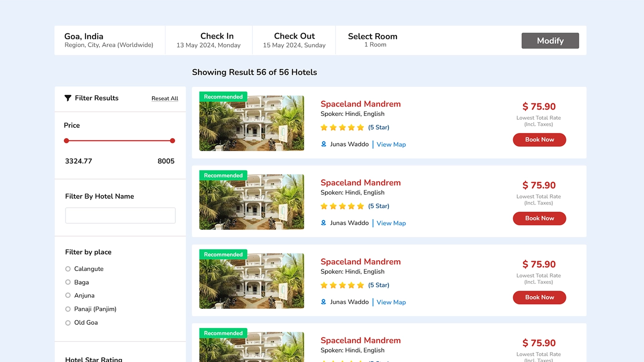Viewport: 644px width, 362px height.
Task: Click the location pin icon of the third listing
Action: tap(324, 302)
